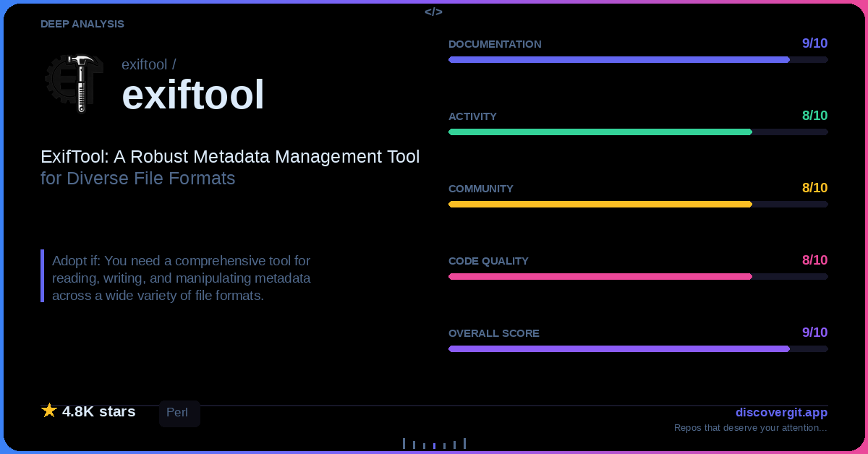Click the 'DOCUMENTATION' label
The height and width of the screenshot is (454, 868).
pos(495,44)
